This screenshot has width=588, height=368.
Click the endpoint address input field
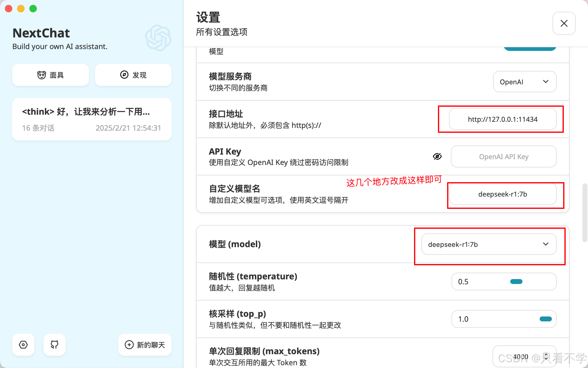click(502, 119)
